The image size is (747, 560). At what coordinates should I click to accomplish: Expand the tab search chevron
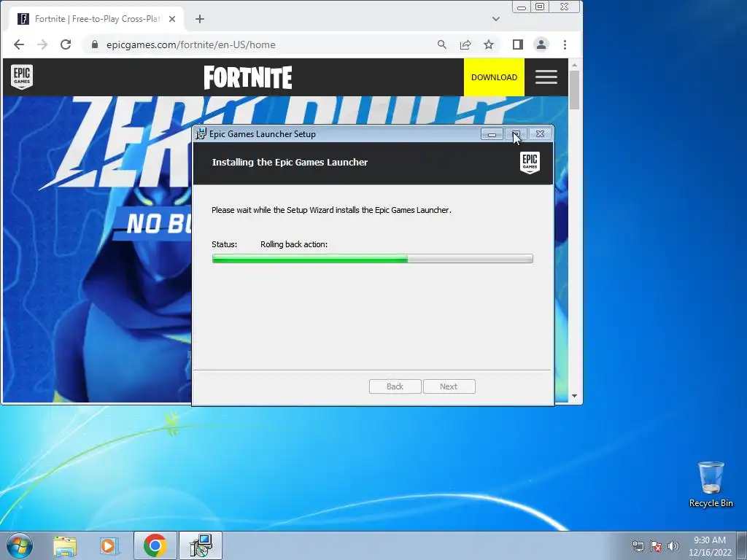click(x=496, y=19)
